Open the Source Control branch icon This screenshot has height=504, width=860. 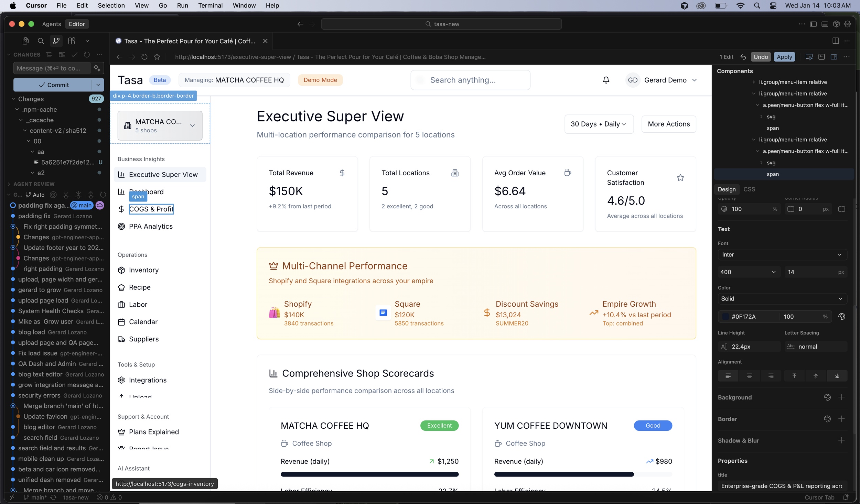point(56,41)
